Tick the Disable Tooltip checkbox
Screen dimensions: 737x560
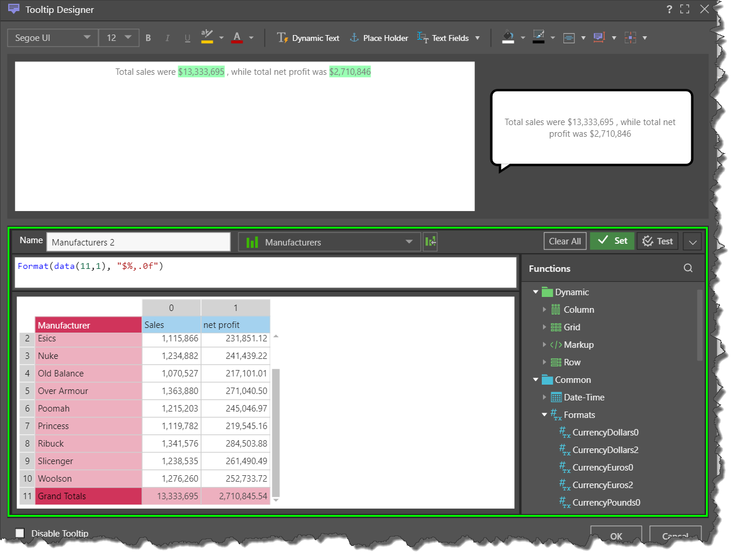coord(20,533)
